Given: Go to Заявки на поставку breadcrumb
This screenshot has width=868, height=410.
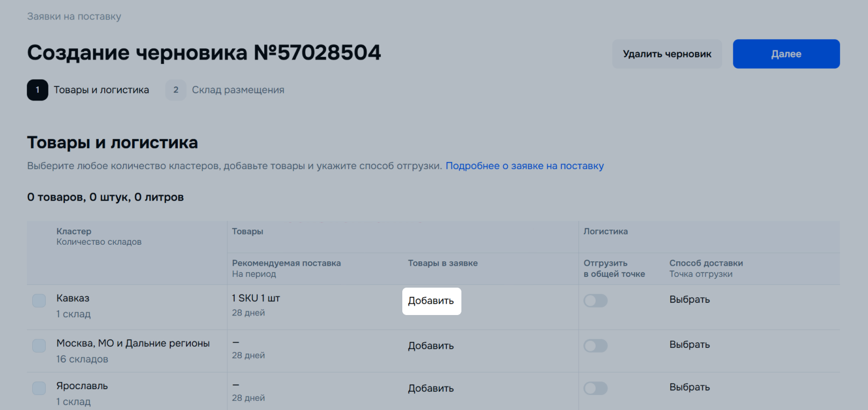Looking at the screenshot, I should 74,17.
